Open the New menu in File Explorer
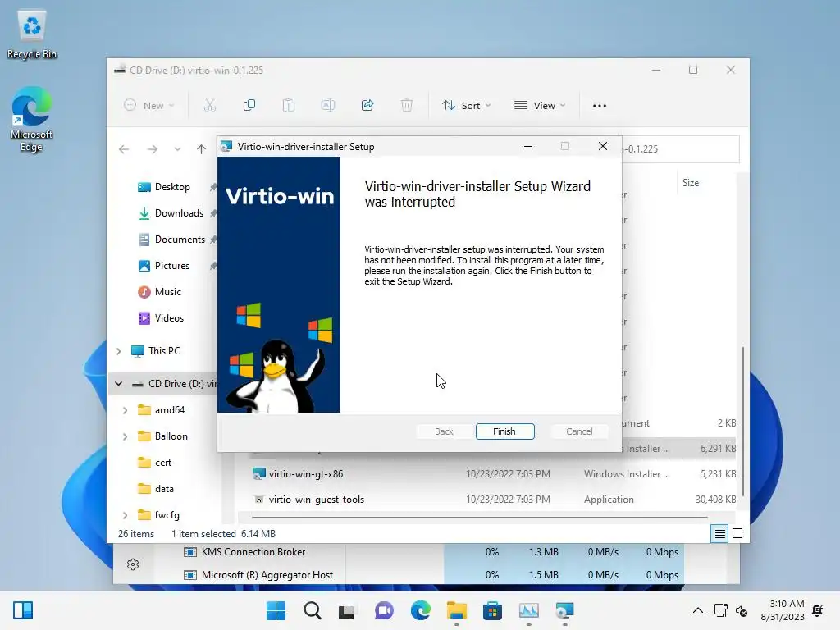The width and height of the screenshot is (840, 630). point(149,106)
